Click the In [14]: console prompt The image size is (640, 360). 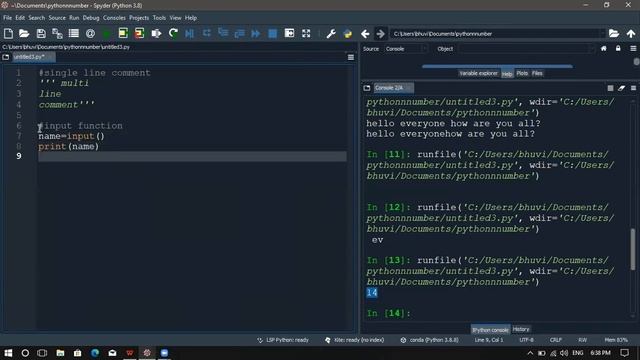pyautogui.click(x=389, y=313)
